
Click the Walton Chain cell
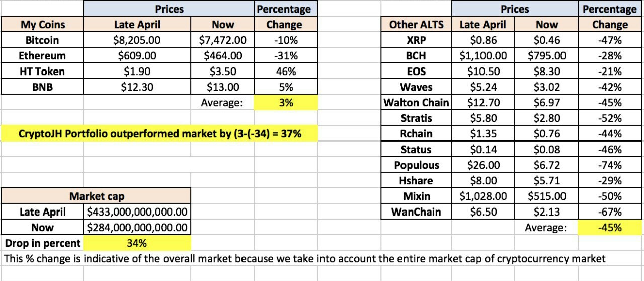pos(416,103)
